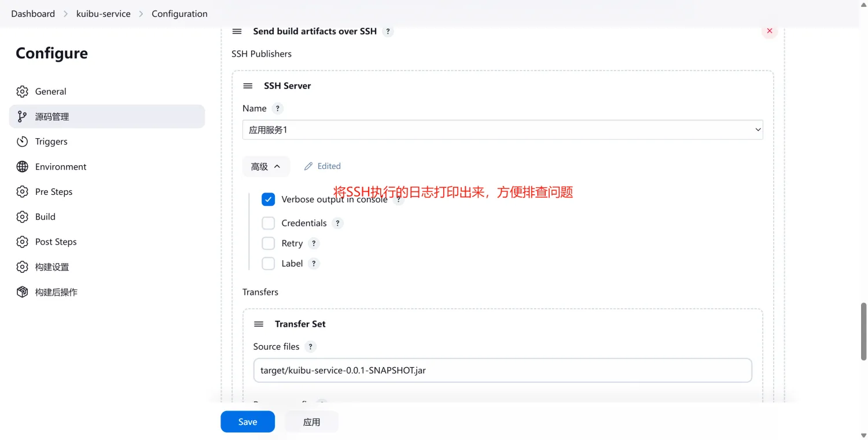Remove the SSH publisher with the red X

point(769,31)
